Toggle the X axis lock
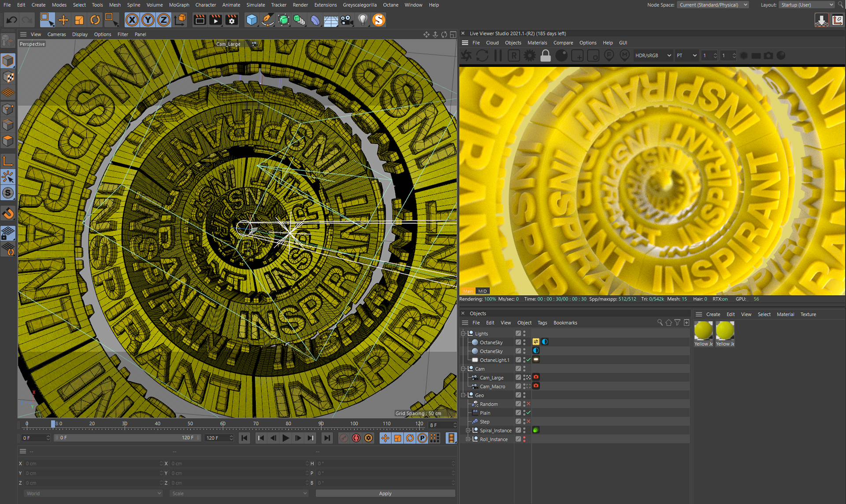846x504 pixels. (132, 20)
